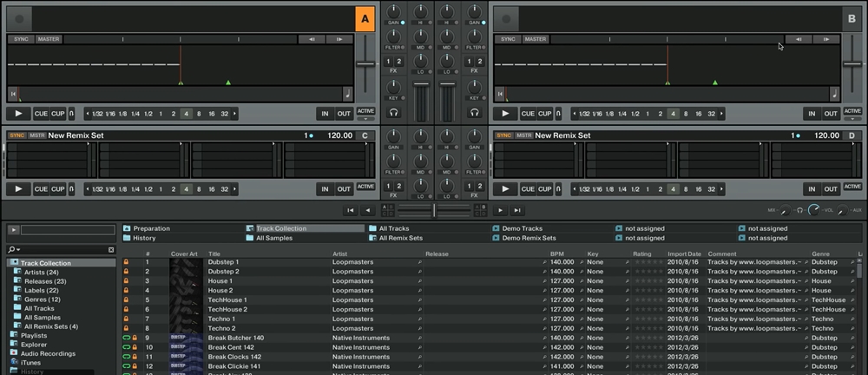Toggle Deck A loop ACTIVE button
This screenshot has width=868, height=375.
click(365, 111)
